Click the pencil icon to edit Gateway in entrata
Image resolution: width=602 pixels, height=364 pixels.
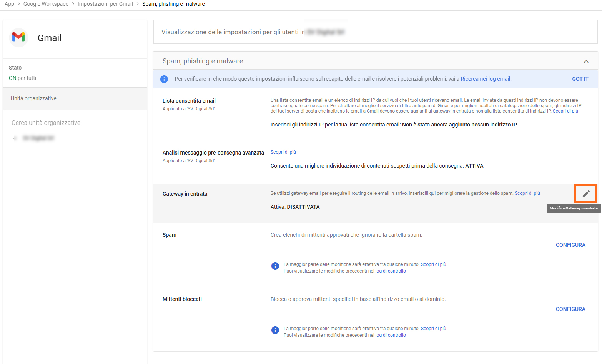point(585,194)
